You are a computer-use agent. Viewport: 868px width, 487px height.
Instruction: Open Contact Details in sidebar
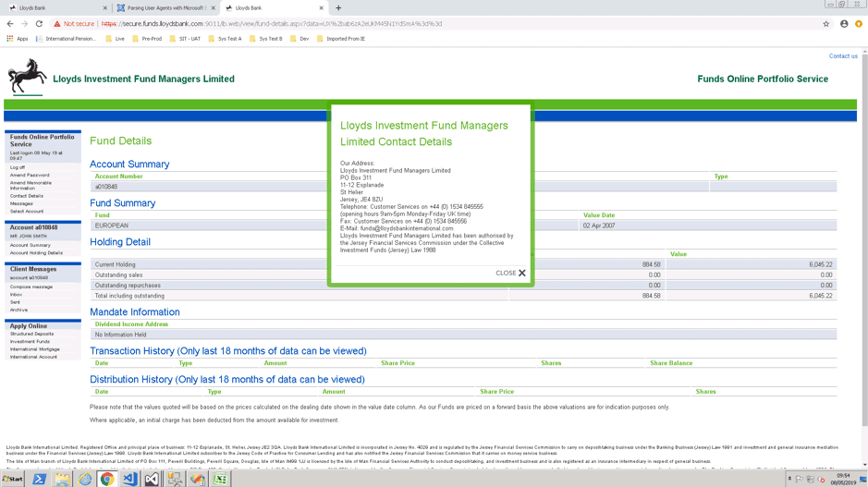26,196
